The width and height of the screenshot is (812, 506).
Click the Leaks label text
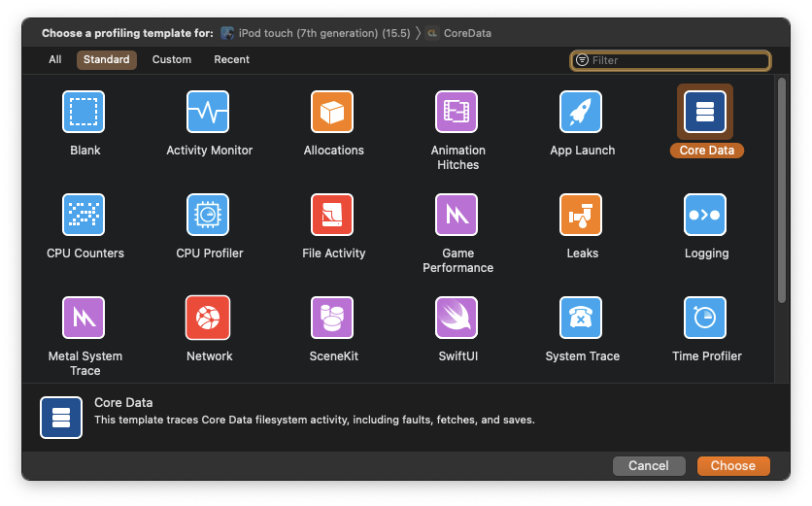583,253
